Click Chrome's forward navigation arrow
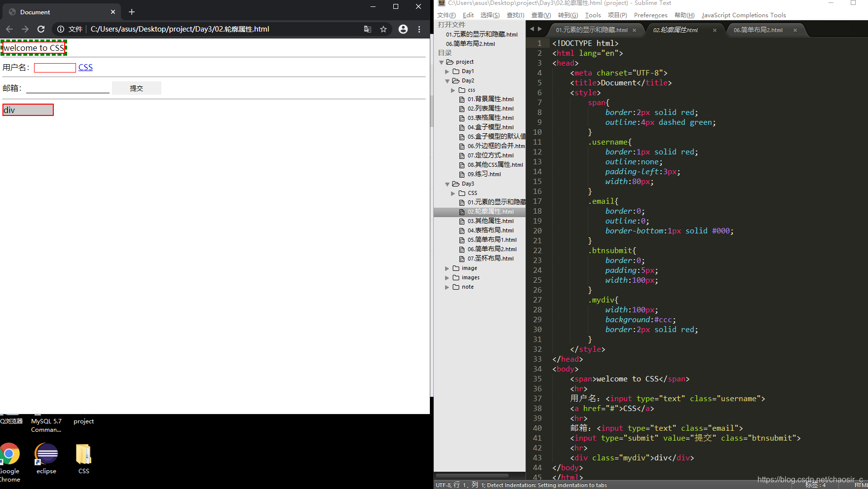Image resolution: width=868 pixels, height=489 pixels. click(25, 29)
